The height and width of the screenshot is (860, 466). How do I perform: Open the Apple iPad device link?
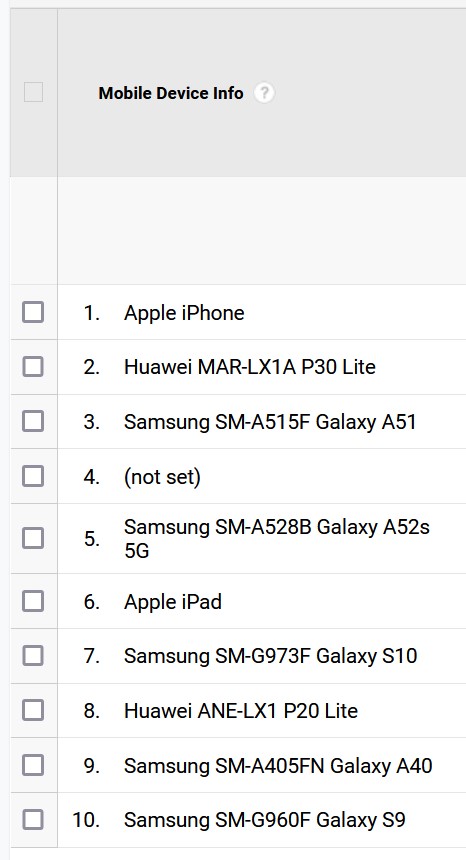(x=173, y=602)
